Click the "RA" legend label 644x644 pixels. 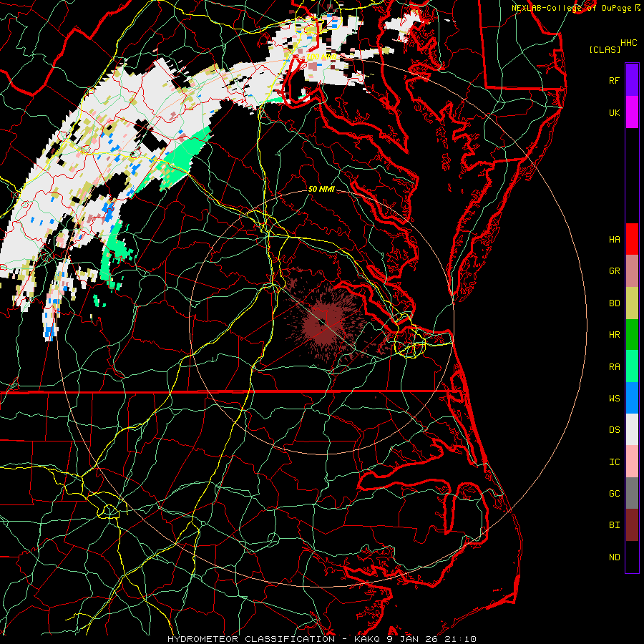pyautogui.click(x=614, y=366)
